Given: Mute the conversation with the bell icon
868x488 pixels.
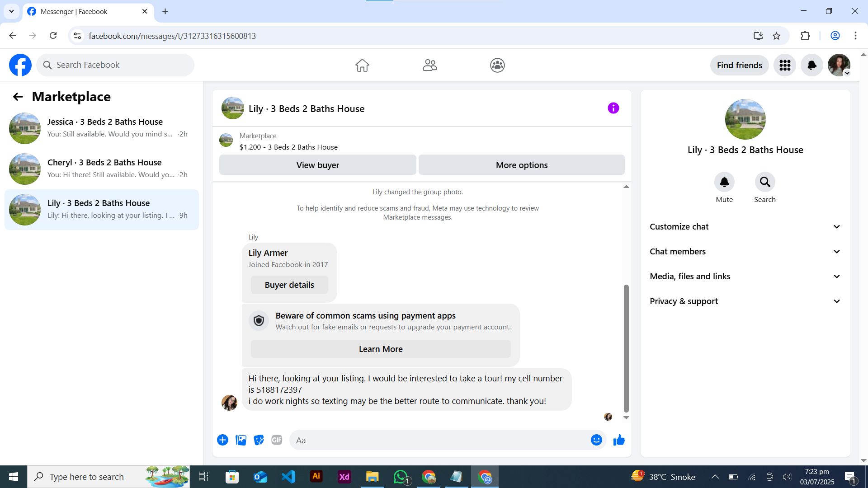Looking at the screenshot, I should [x=724, y=182].
